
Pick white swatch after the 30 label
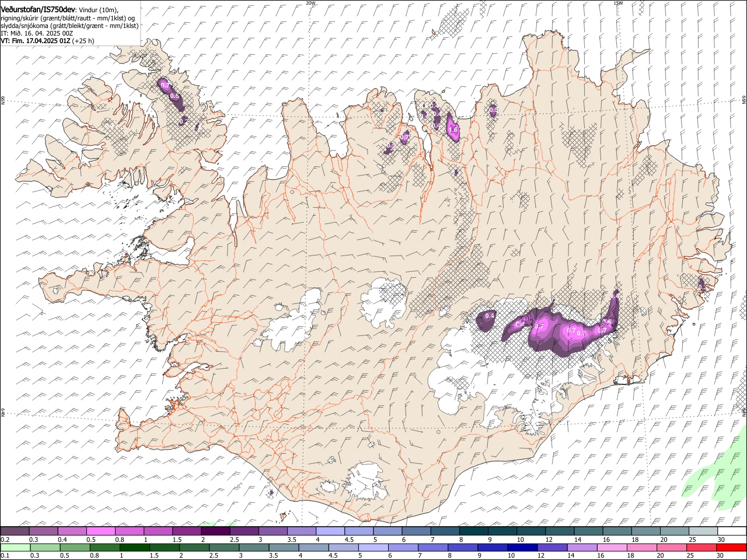coord(731,531)
